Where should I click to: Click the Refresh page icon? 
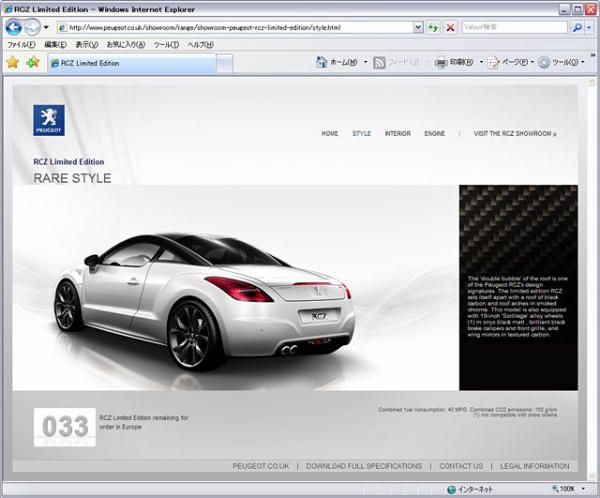433,28
